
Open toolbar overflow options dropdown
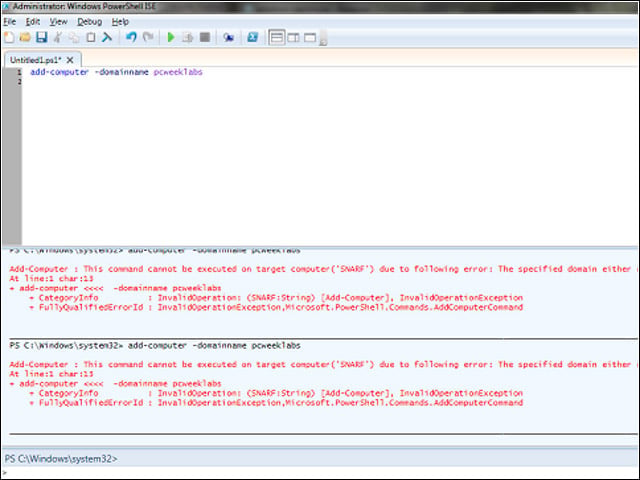323,40
